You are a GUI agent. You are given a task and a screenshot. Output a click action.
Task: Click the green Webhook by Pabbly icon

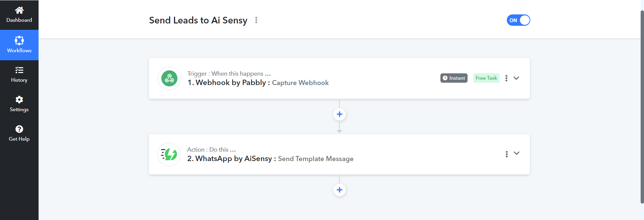(169, 78)
